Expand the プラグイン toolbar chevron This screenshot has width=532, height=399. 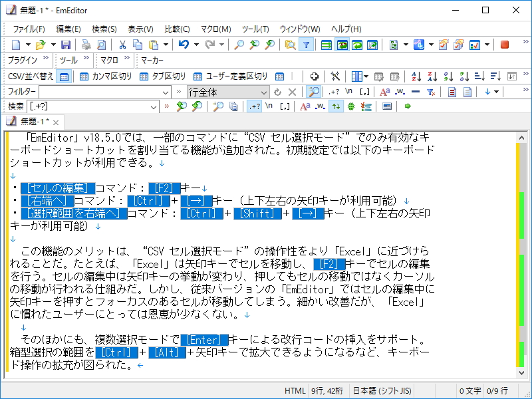[46, 58]
